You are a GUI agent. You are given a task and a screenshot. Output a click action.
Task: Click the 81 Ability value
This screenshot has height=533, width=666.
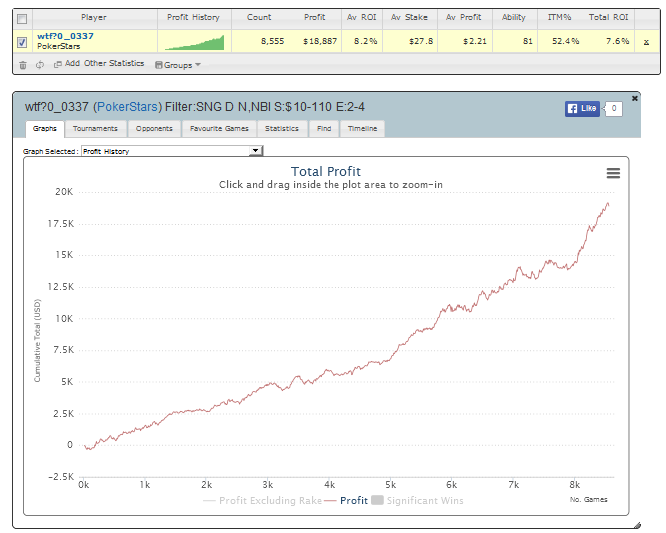click(x=528, y=41)
